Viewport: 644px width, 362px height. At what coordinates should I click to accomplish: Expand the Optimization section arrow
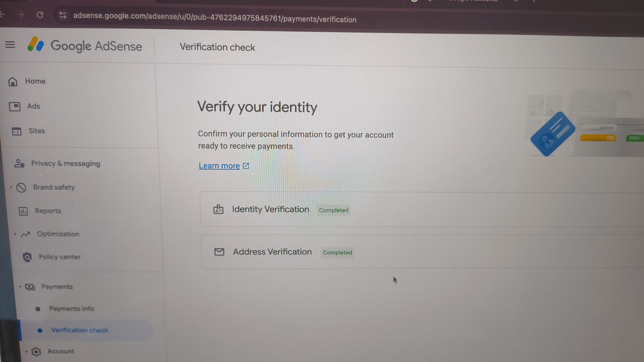(x=15, y=234)
